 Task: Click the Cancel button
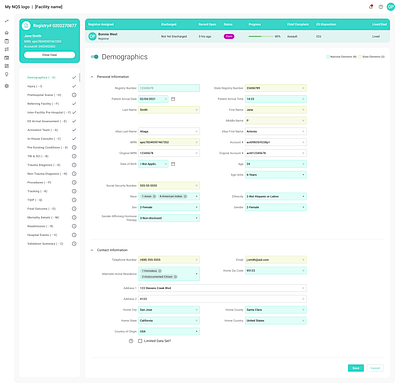[375, 368]
